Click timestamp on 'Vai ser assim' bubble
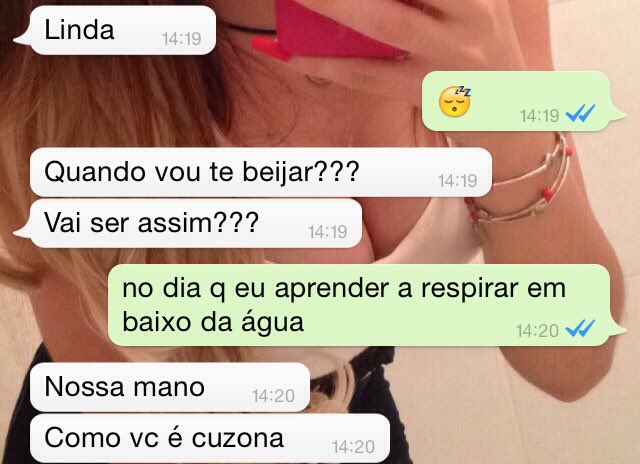 pyautogui.click(x=328, y=232)
